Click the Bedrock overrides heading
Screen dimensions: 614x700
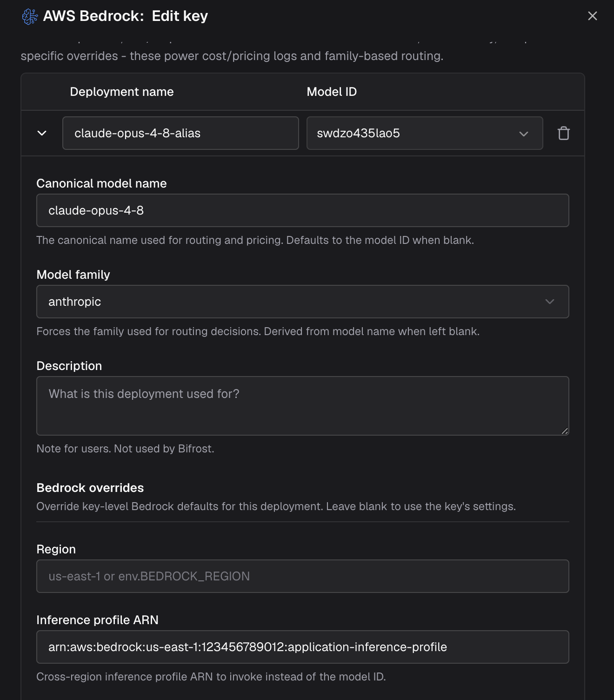pos(90,488)
